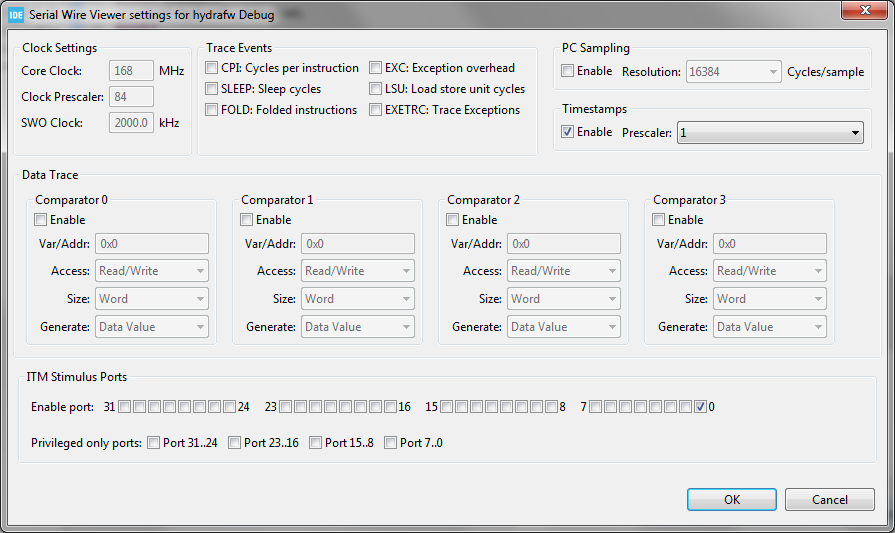895x533 pixels.
Task: Enable ITM stimulus port 31
Action: click(x=124, y=407)
